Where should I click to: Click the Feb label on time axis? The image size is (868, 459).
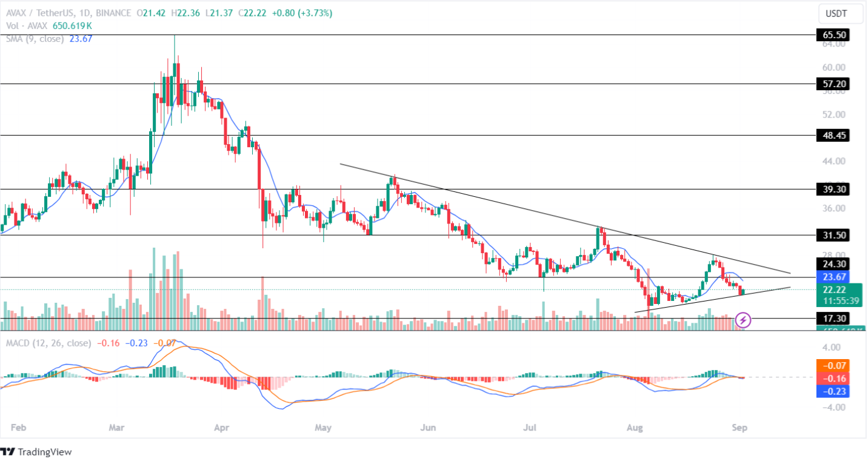[x=19, y=428]
